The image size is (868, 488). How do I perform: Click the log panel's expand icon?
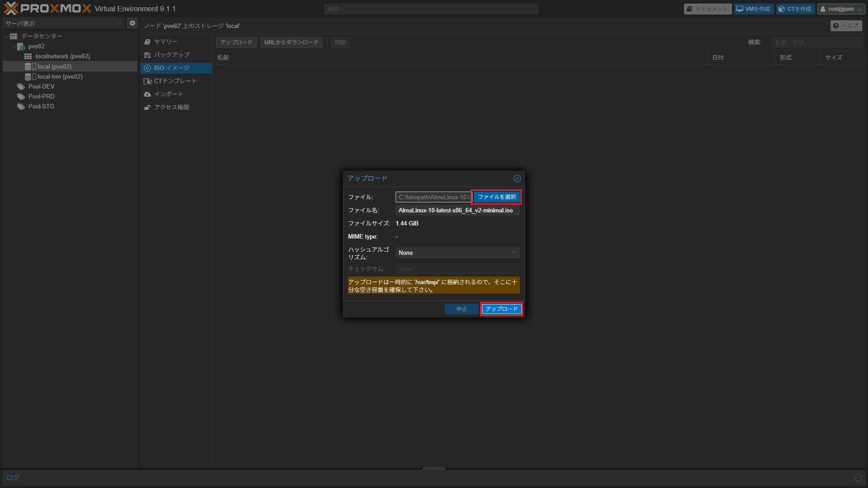(858, 478)
